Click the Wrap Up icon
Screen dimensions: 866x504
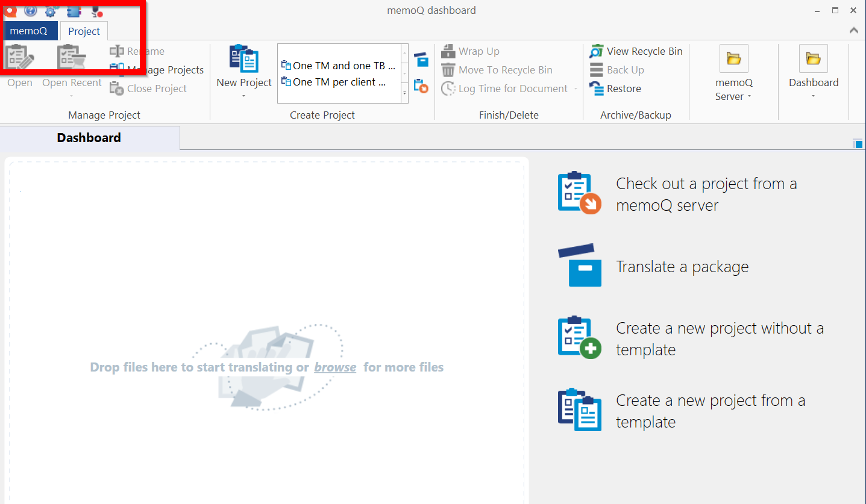click(x=448, y=51)
